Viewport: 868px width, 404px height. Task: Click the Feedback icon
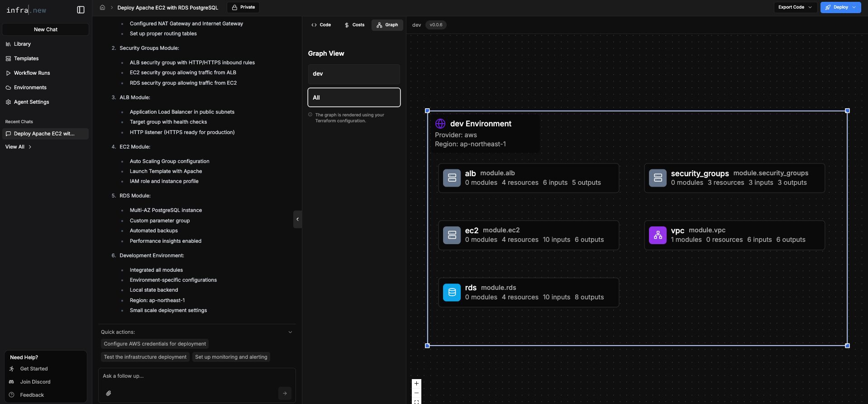pos(12,395)
